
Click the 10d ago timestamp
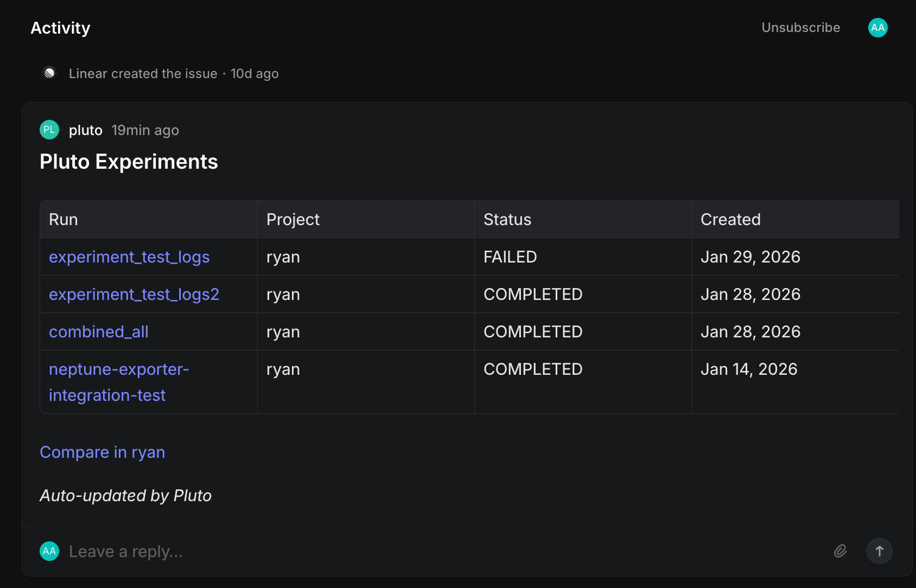click(x=255, y=74)
